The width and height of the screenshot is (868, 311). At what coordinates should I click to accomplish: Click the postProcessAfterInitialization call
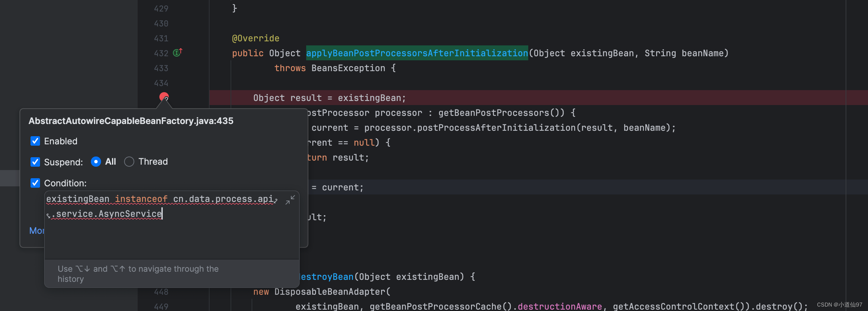[x=496, y=128]
